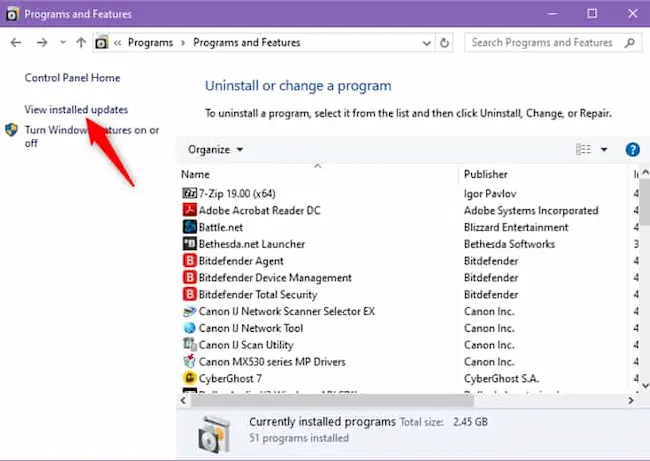Click the 7-Zip program icon

coord(189,193)
